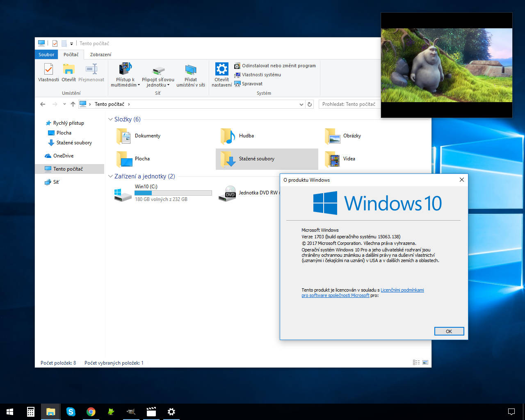This screenshot has width=525, height=420.
Task: Click Spravovat in the ribbon
Action: [248, 84]
